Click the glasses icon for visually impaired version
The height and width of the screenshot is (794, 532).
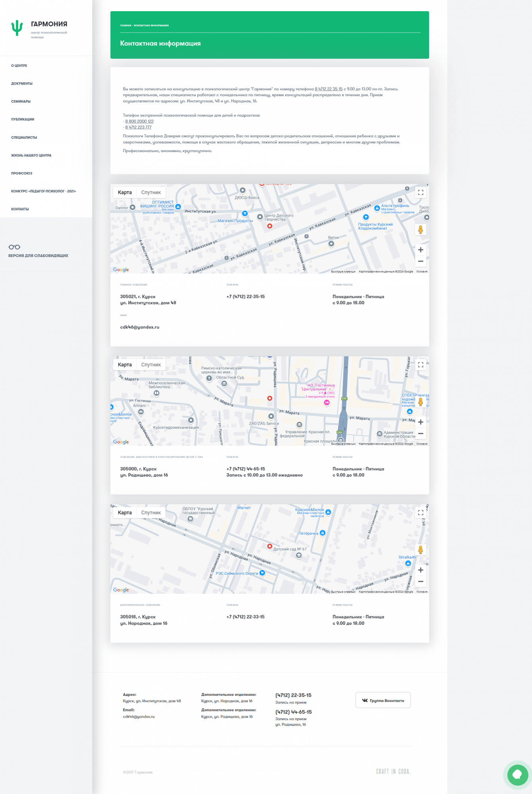[14, 247]
